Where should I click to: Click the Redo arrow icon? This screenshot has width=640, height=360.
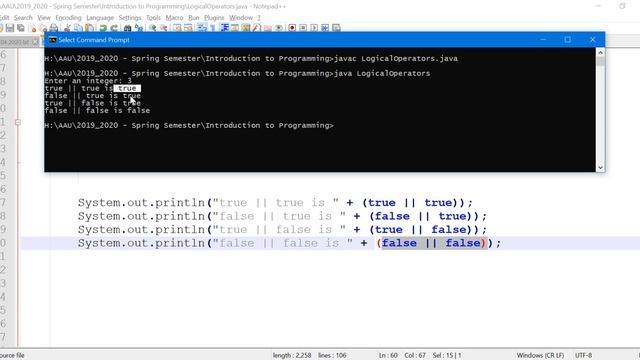tap(114, 28)
